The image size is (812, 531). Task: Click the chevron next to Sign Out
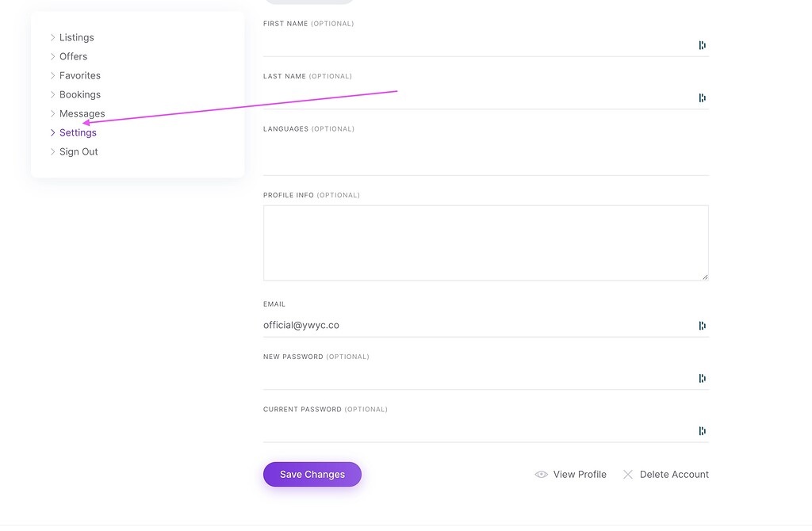(52, 151)
